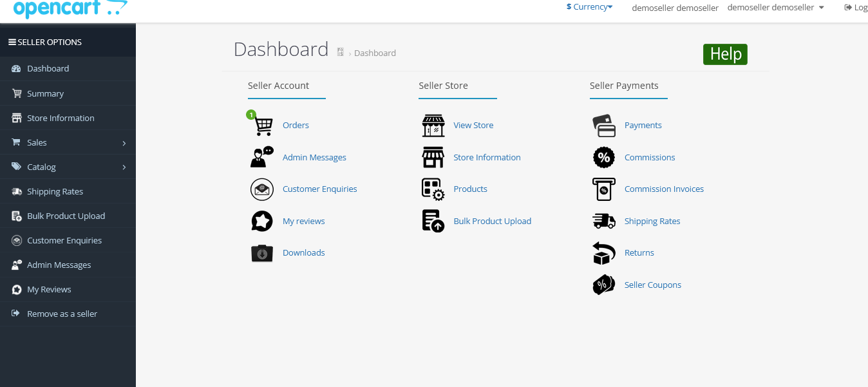Click the Returns arrow icon
Image resolution: width=868 pixels, height=387 pixels.
[x=603, y=252]
